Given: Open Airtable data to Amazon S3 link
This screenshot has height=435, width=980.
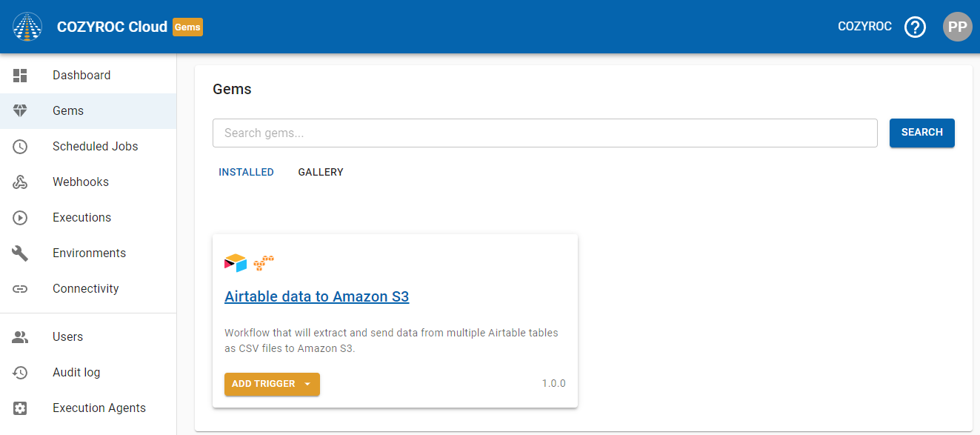Looking at the screenshot, I should pyautogui.click(x=316, y=296).
